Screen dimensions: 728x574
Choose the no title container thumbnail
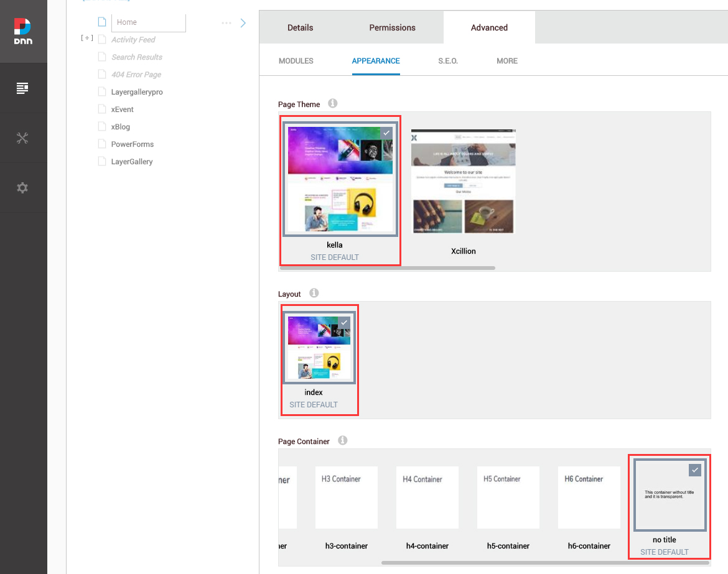pos(670,495)
